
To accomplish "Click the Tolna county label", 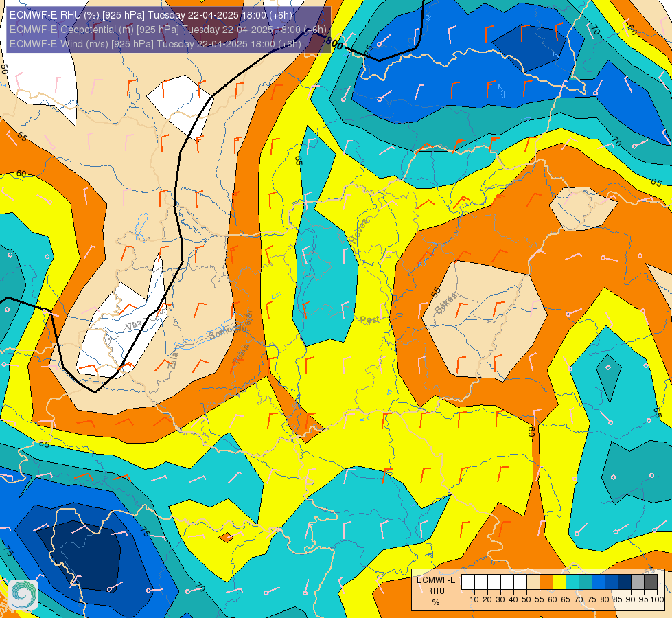I will (x=242, y=354).
